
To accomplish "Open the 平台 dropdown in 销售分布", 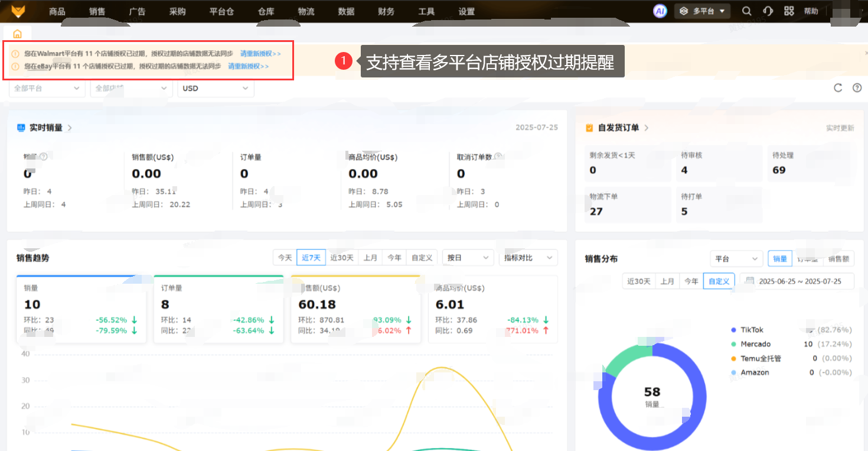I will 736,259.
